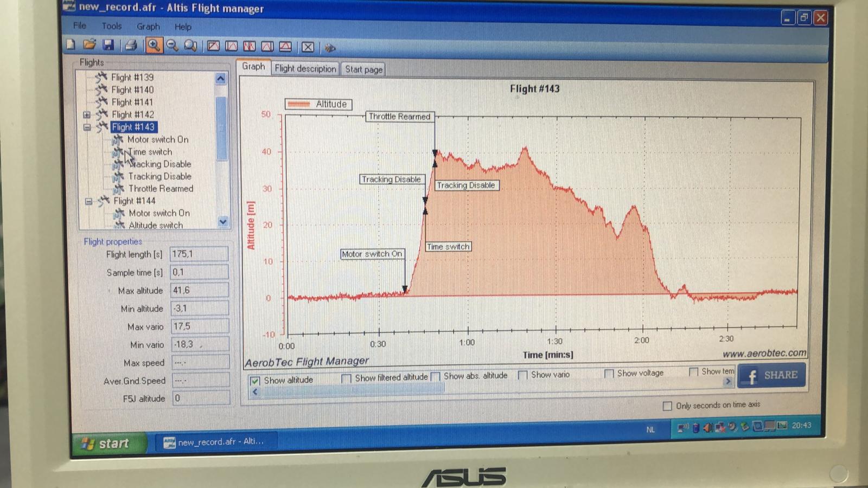Click new_record.afr taskbar button
The height and width of the screenshot is (488, 868).
pyautogui.click(x=216, y=442)
